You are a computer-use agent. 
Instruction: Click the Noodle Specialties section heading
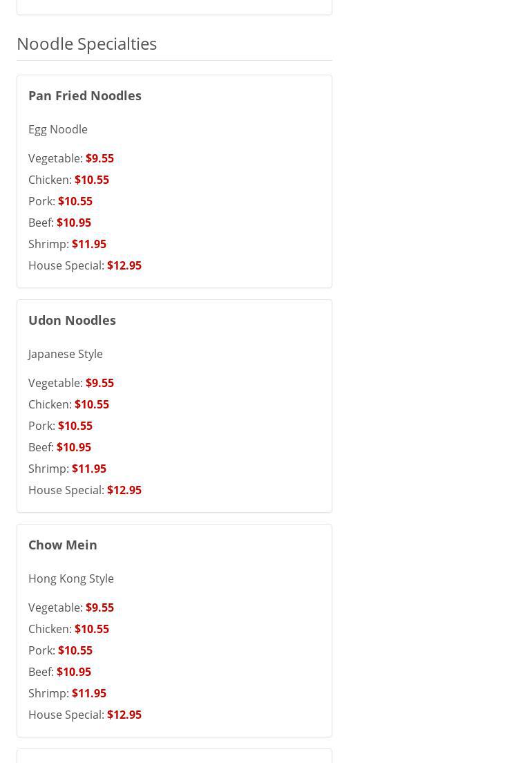coord(86,44)
